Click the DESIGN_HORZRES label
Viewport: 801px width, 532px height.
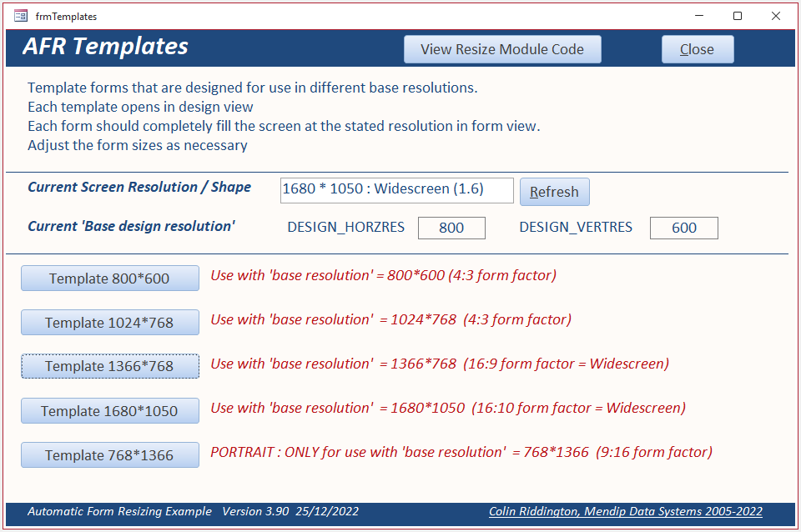tap(345, 227)
